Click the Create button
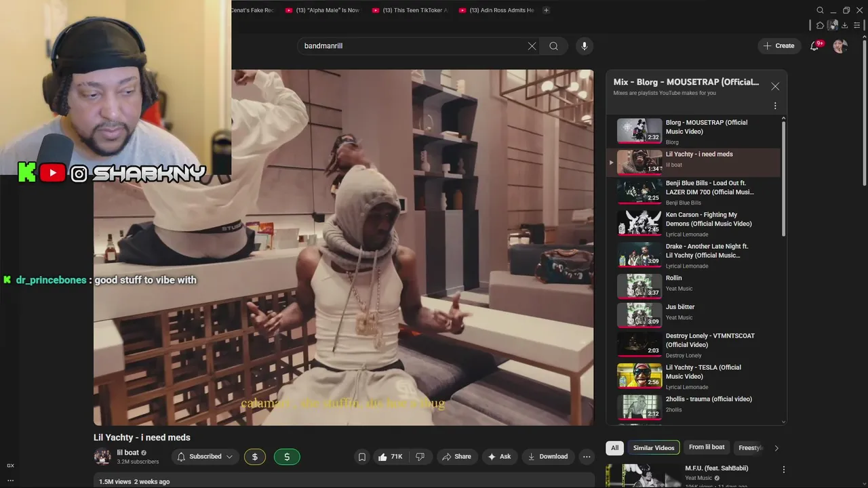This screenshot has width=868, height=488. click(778, 46)
